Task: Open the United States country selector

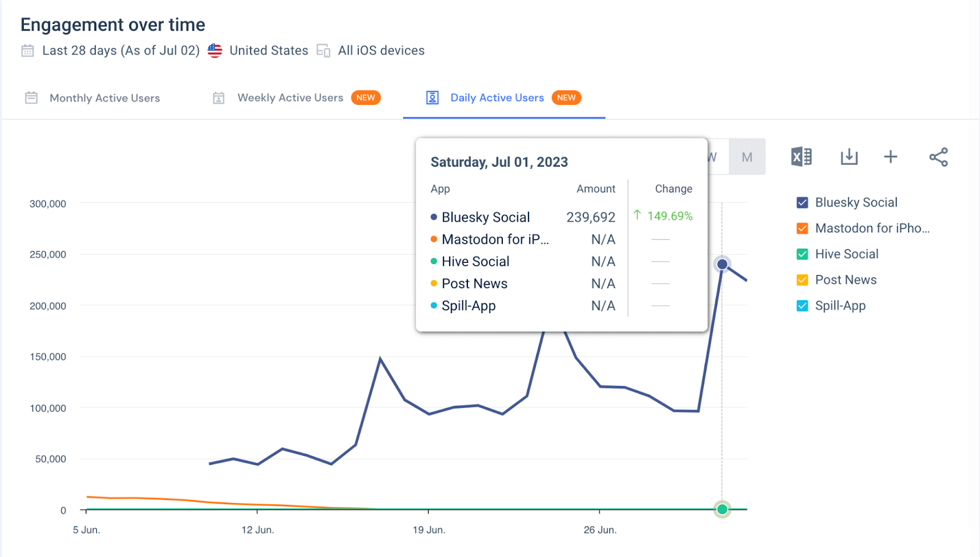Action: point(268,50)
